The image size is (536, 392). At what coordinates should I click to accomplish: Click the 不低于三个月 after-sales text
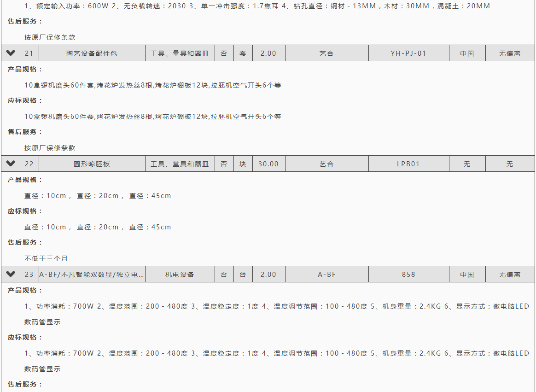coord(46,258)
